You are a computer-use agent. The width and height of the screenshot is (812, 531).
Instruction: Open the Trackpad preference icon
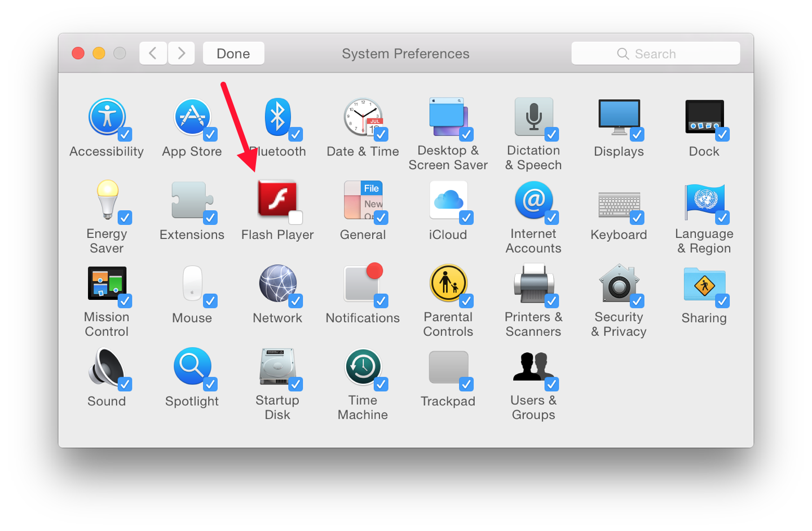pyautogui.click(x=448, y=367)
